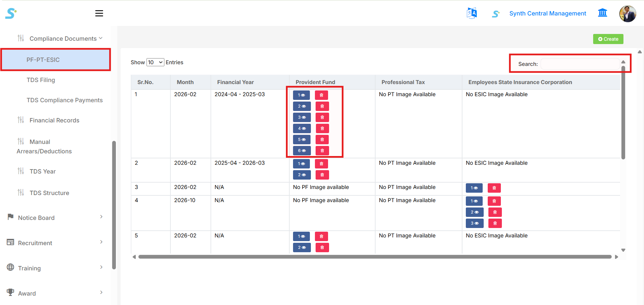Screen dimensions: 644x305
Task: Delete ESIC image 1 in row 3
Action: pyautogui.click(x=494, y=188)
